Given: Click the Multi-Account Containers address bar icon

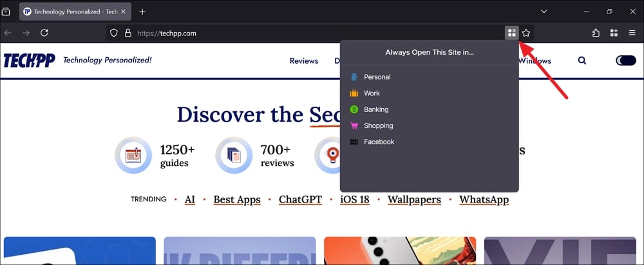Looking at the screenshot, I should pos(512,33).
